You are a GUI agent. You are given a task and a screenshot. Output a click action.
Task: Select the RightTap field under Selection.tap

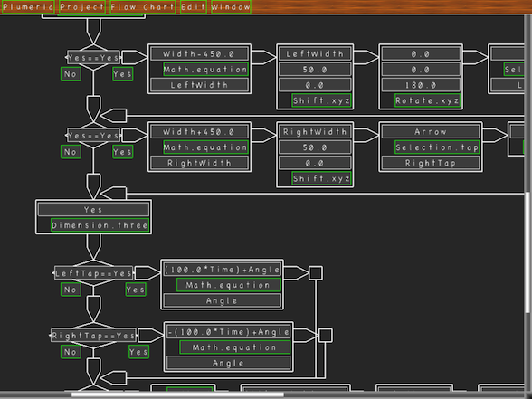[431, 163]
